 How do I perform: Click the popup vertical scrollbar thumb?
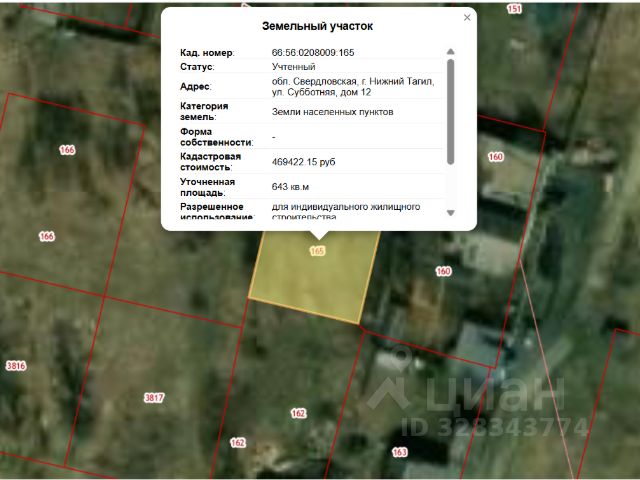point(451,111)
